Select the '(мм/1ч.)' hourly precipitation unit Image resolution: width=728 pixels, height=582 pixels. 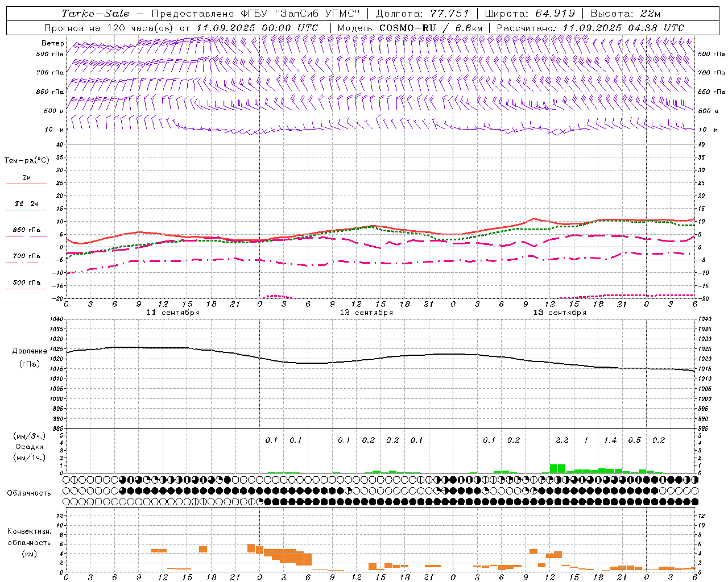click(x=30, y=458)
